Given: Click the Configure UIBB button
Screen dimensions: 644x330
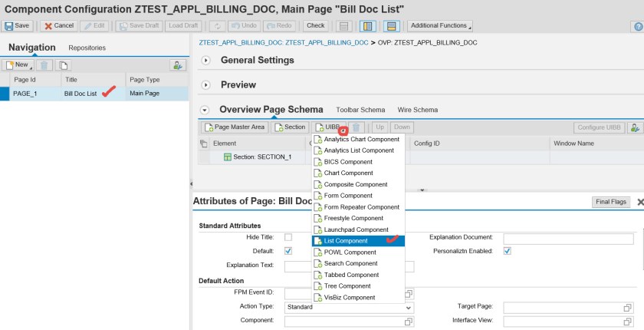Looking at the screenshot, I should coord(599,128).
